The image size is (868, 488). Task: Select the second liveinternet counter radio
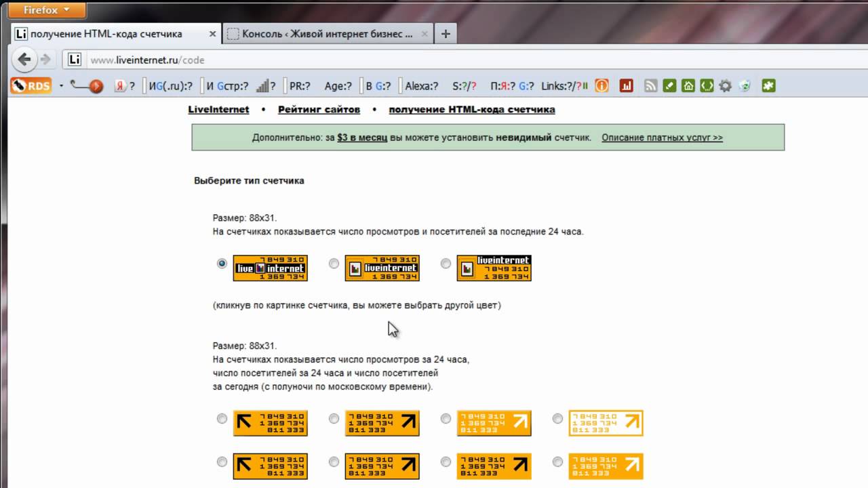[334, 264]
